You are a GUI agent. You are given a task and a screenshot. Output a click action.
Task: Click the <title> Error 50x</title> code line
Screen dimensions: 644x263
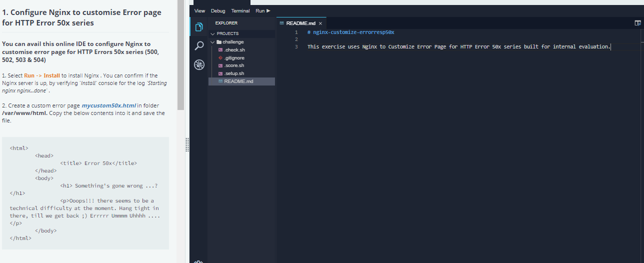(98, 163)
